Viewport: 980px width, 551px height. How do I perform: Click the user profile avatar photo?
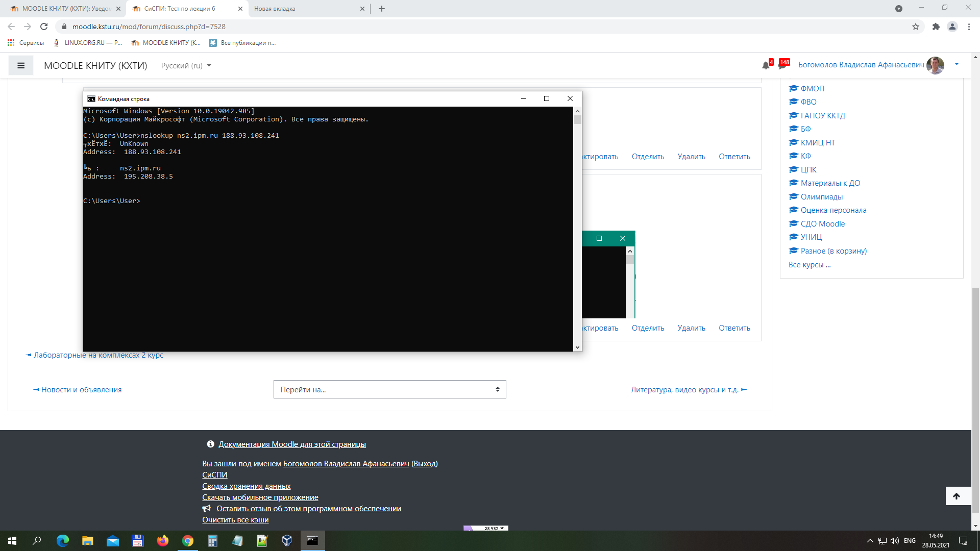click(935, 65)
